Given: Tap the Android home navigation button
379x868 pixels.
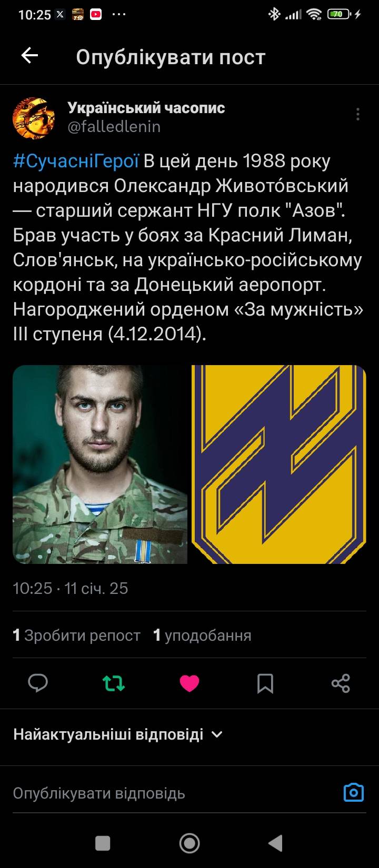Looking at the screenshot, I should [189, 843].
